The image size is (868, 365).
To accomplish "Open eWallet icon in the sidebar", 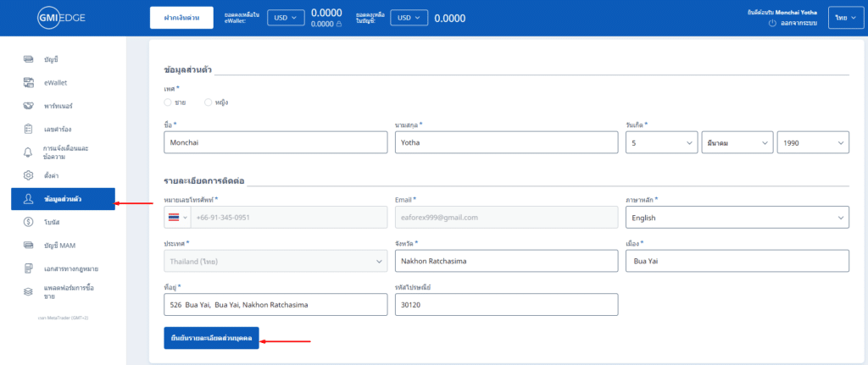I will tap(28, 83).
